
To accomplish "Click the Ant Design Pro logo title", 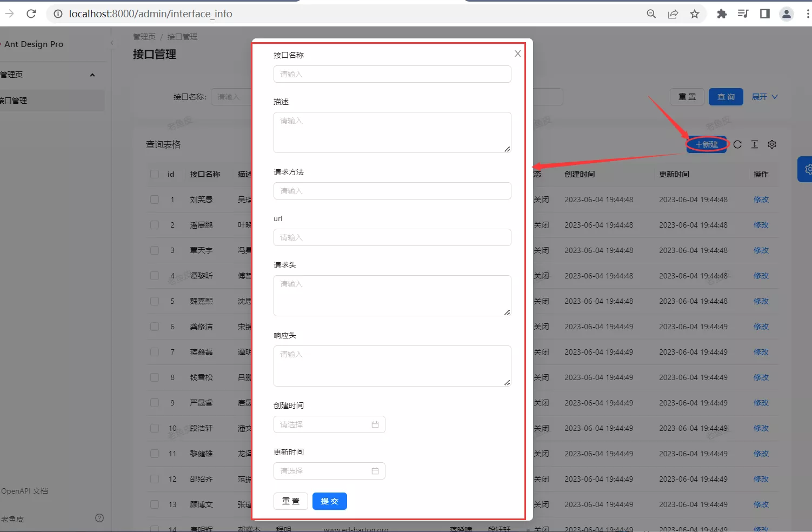I will click(34, 44).
